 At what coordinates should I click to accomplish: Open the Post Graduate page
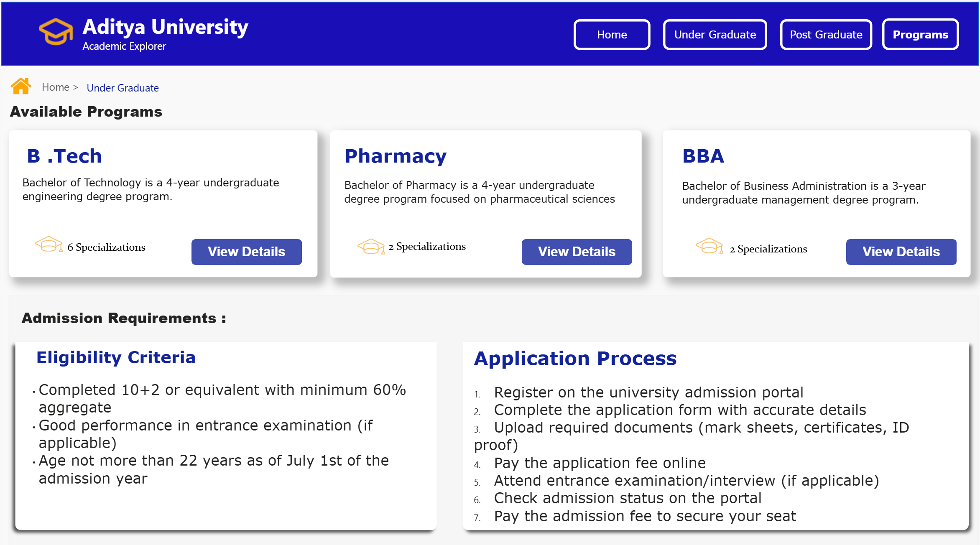point(826,34)
